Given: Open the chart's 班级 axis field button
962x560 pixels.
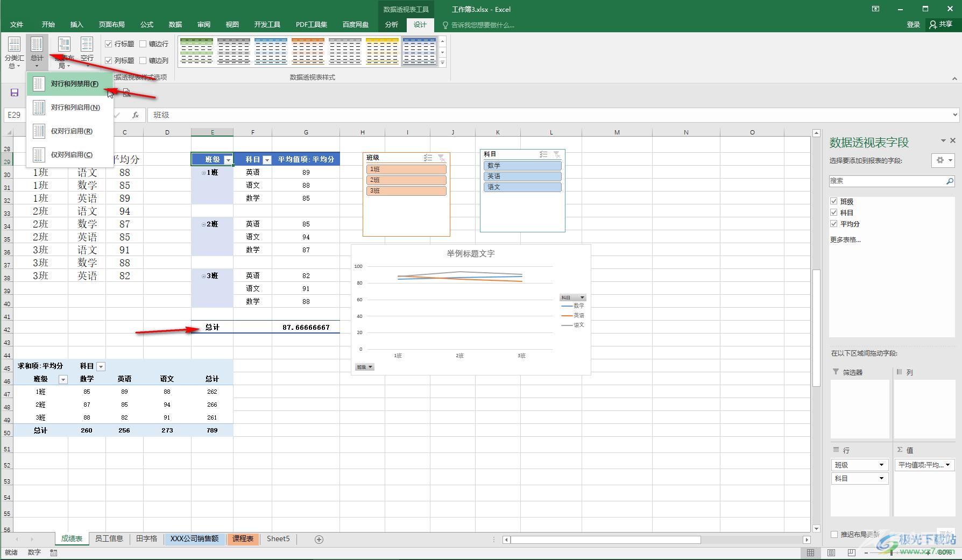Looking at the screenshot, I should point(364,367).
